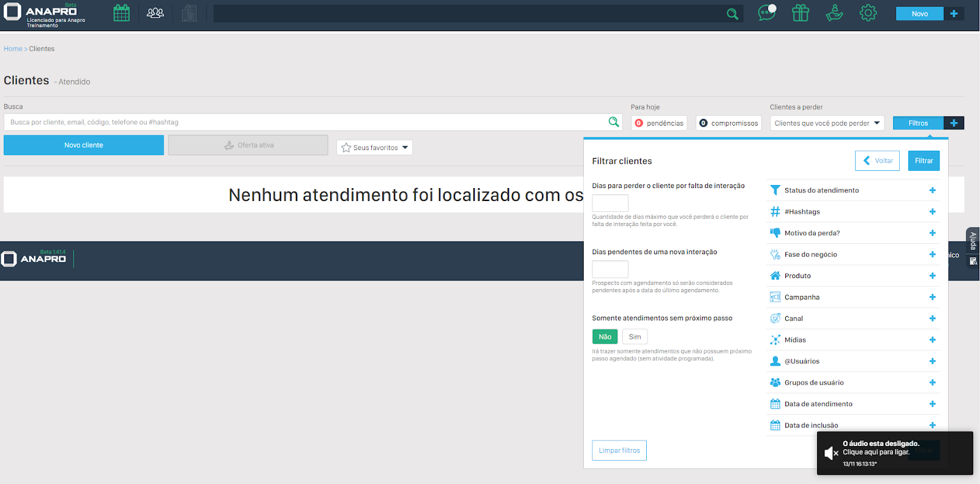Click the 'Novo cliente' button

click(84, 145)
